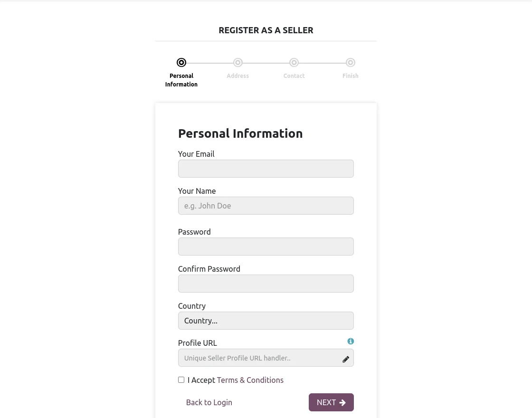Select the Address step icon

click(237, 62)
